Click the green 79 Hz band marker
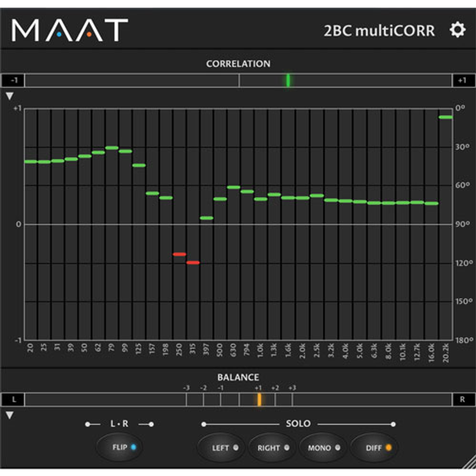This screenshot has height=476, width=476. (x=112, y=148)
